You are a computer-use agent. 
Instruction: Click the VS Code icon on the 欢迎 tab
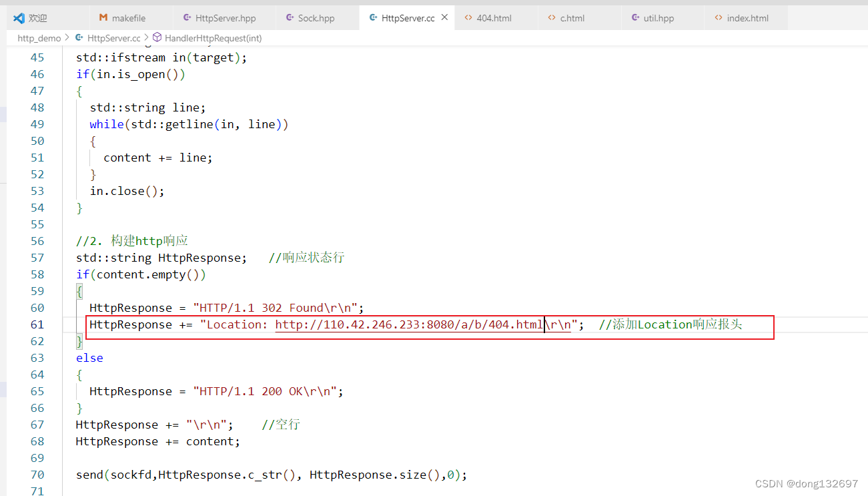click(19, 18)
